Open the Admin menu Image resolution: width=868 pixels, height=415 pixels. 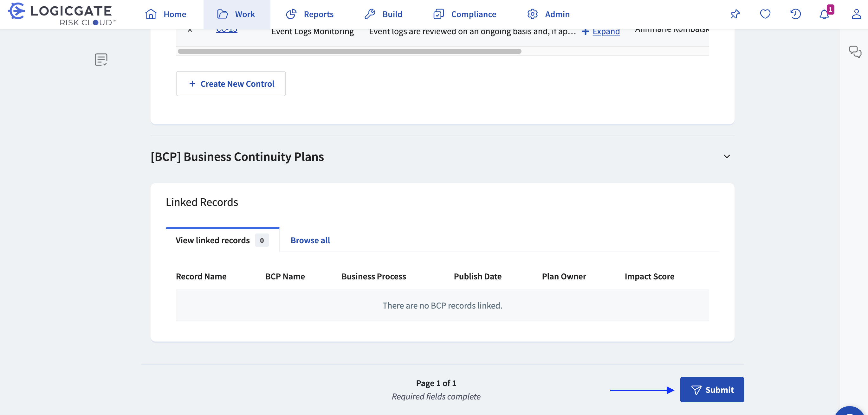pos(548,14)
